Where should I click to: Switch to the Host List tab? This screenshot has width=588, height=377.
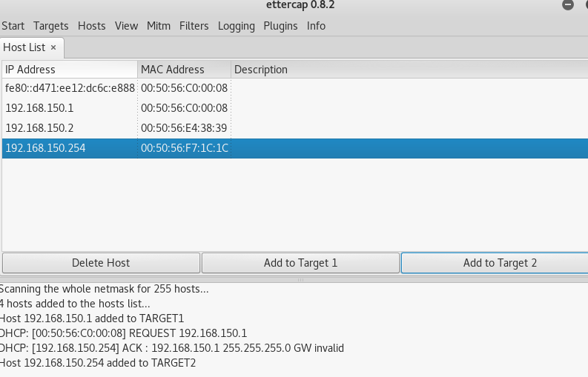coord(24,47)
